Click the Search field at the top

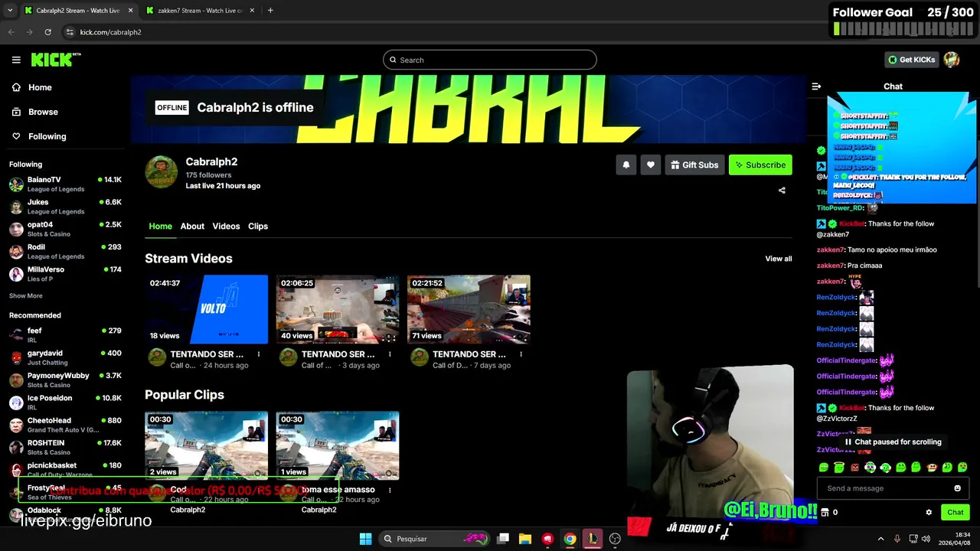tap(490, 60)
